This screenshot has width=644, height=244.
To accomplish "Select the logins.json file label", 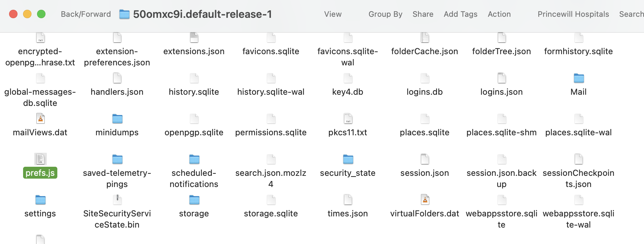I will pyautogui.click(x=501, y=92).
